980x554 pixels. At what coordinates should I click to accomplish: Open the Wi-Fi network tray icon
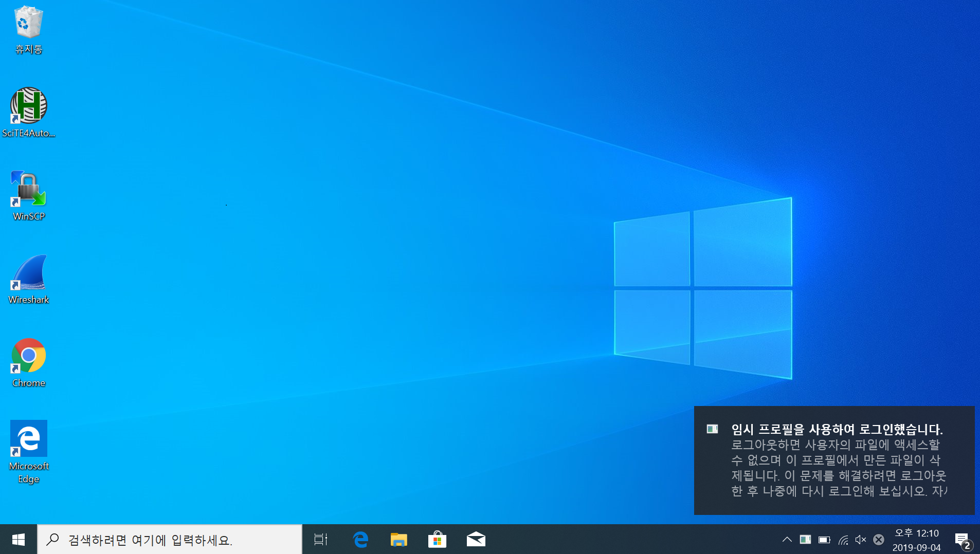pos(843,540)
